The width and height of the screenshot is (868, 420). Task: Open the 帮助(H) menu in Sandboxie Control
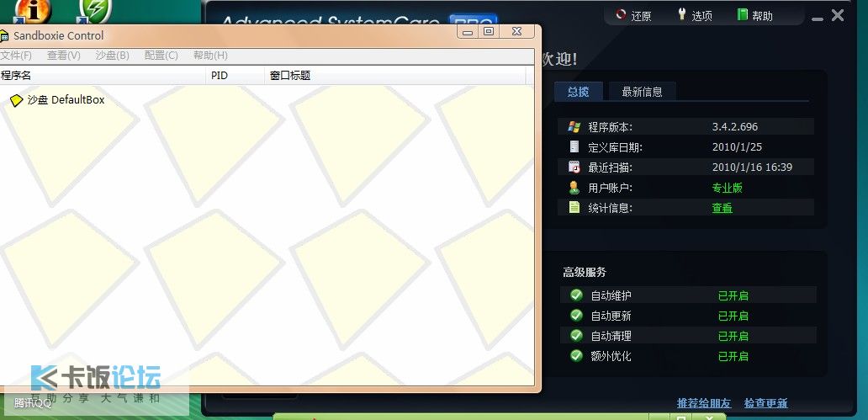click(210, 56)
